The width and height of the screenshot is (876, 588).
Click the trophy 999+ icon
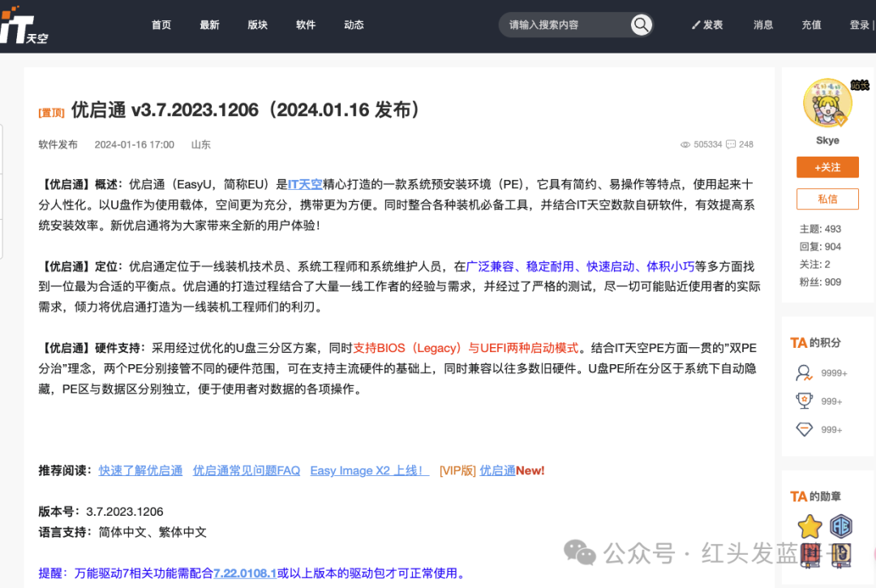tap(804, 401)
